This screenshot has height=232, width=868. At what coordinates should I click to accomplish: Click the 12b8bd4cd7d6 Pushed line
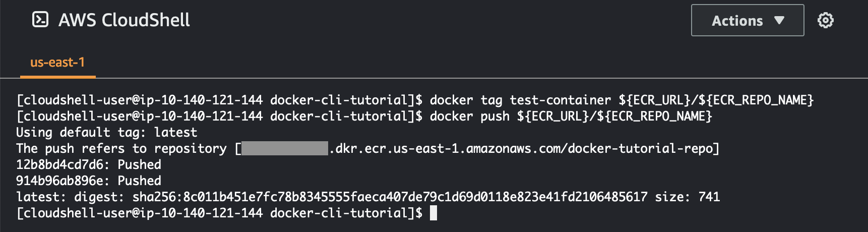point(89,165)
